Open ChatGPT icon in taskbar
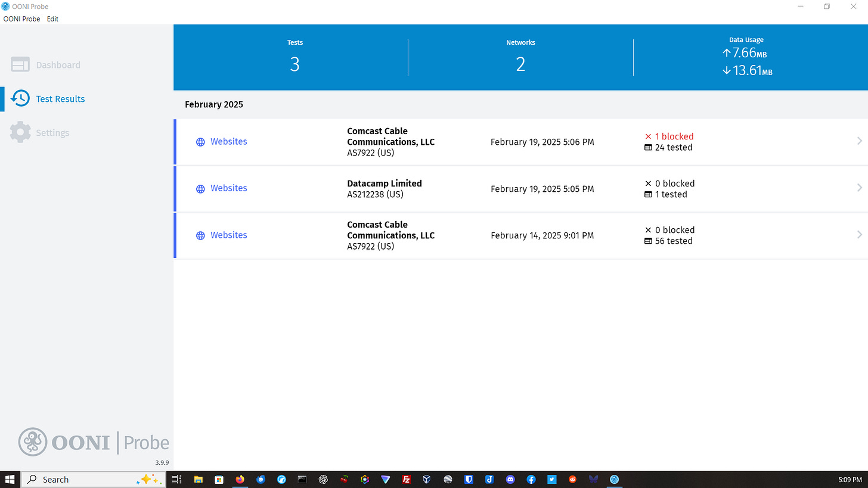868x488 pixels. (323, 479)
